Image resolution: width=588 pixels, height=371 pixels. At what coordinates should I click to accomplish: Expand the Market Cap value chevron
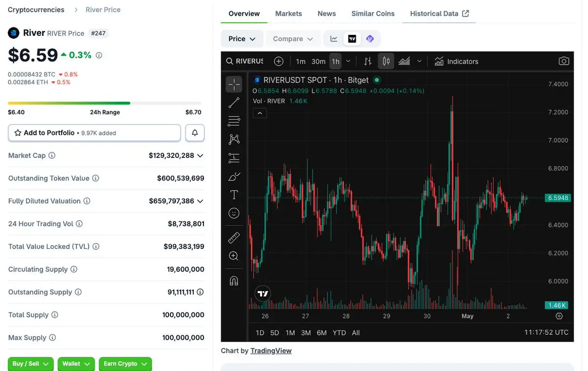click(x=200, y=155)
